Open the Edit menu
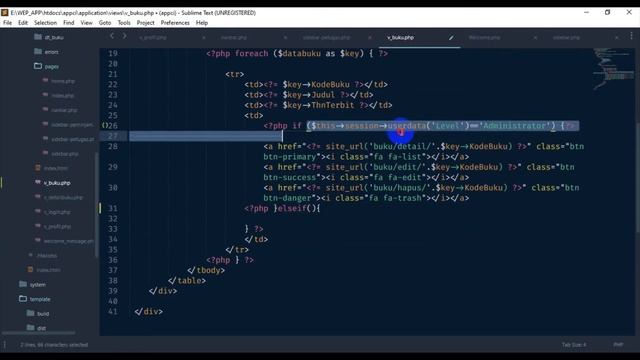Screen dimensions: 640x360 tap(23, 23)
